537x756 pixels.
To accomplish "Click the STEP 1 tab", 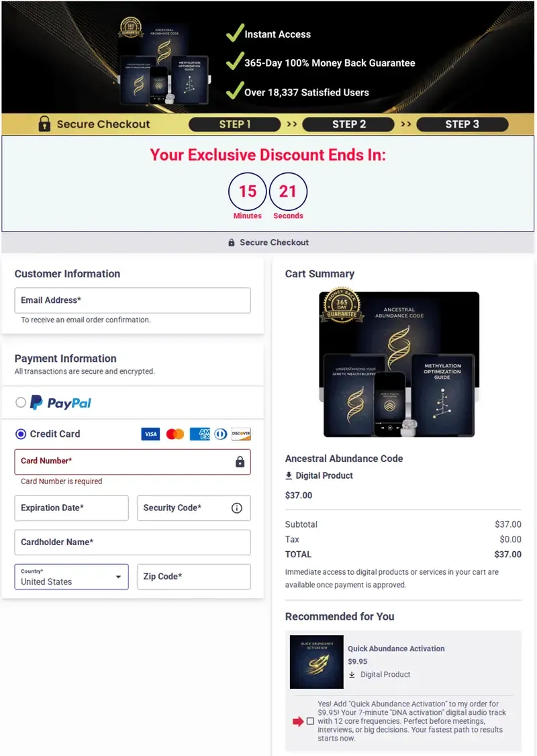I will pyautogui.click(x=235, y=124).
